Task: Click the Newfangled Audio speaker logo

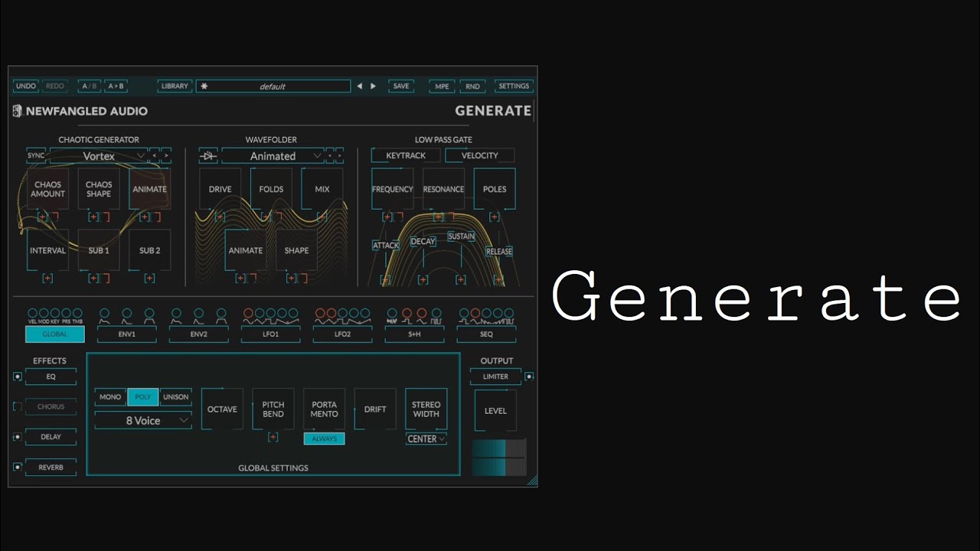Action: tap(17, 111)
